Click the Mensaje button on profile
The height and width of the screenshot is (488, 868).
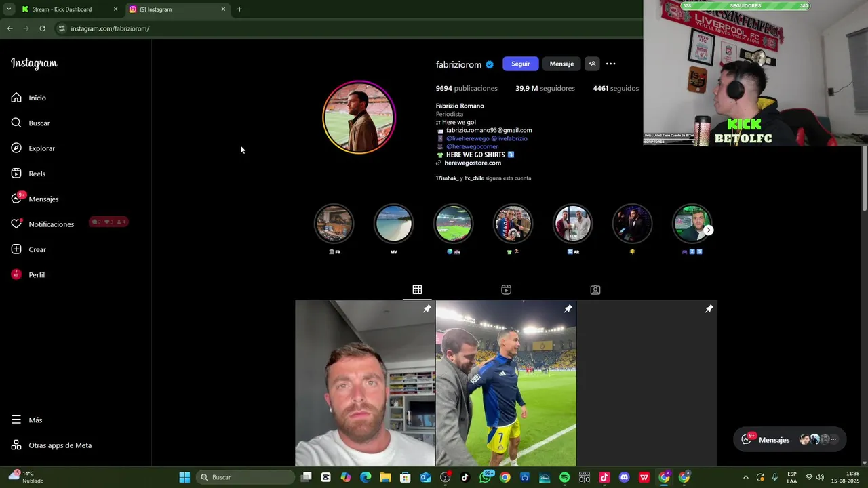(561, 64)
